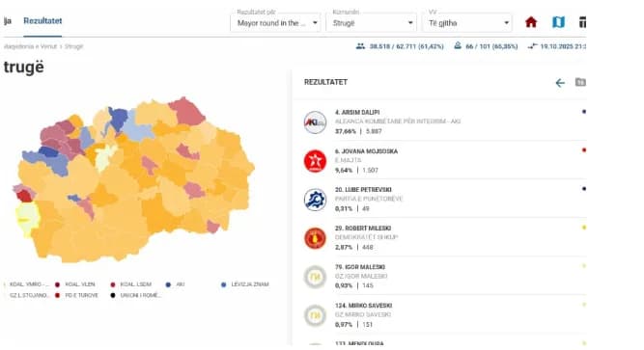Click the turnout figure 38.518 / 62.711
Screen dimensions: 644x350
406,46
